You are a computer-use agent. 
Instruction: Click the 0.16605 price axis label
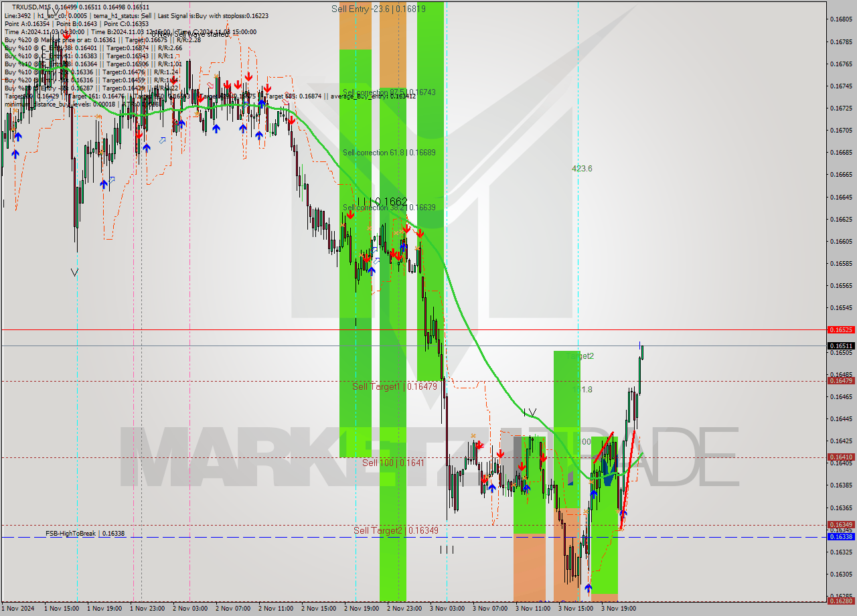pyautogui.click(x=842, y=241)
